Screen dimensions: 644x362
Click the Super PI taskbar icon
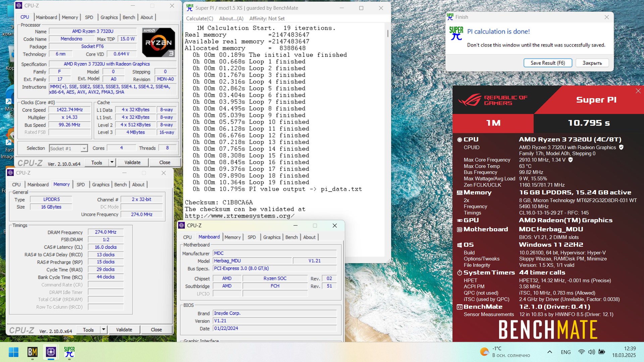click(69, 352)
